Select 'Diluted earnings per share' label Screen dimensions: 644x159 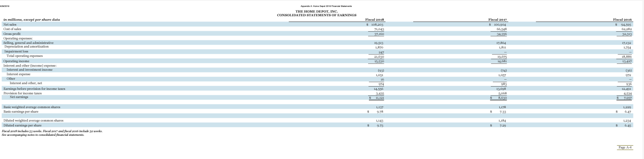pos(22,126)
